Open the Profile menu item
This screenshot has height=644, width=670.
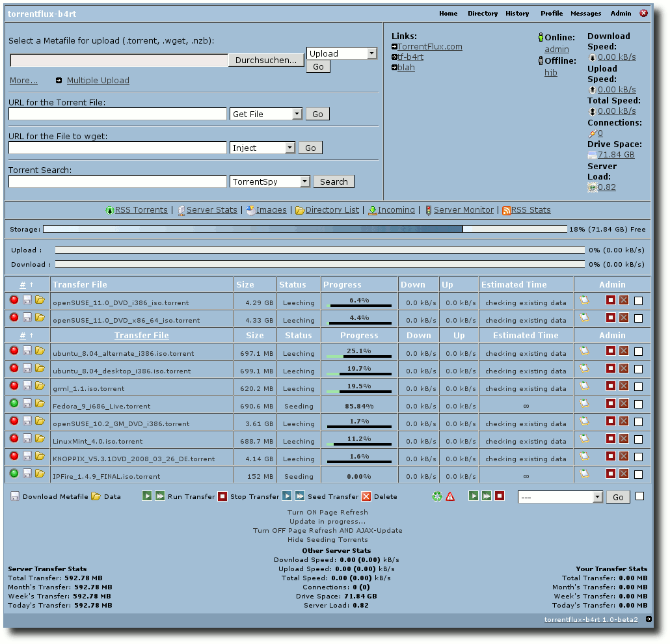552,13
